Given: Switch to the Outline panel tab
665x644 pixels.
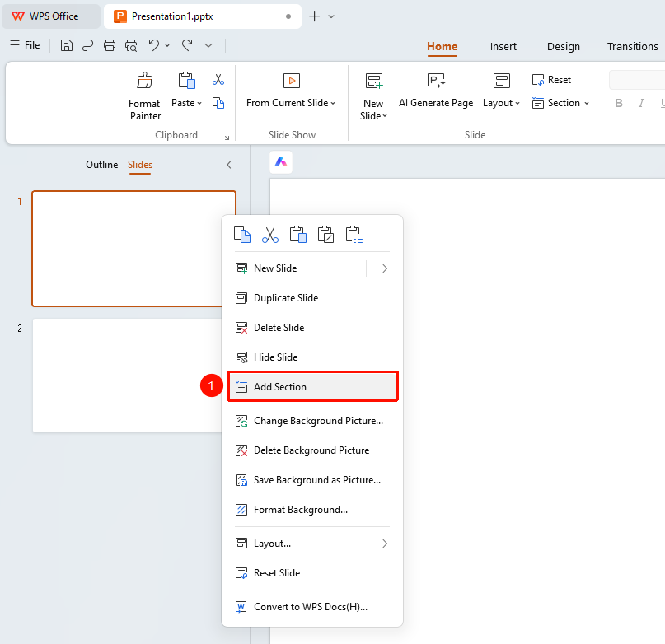Looking at the screenshot, I should pyautogui.click(x=102, y=165).
